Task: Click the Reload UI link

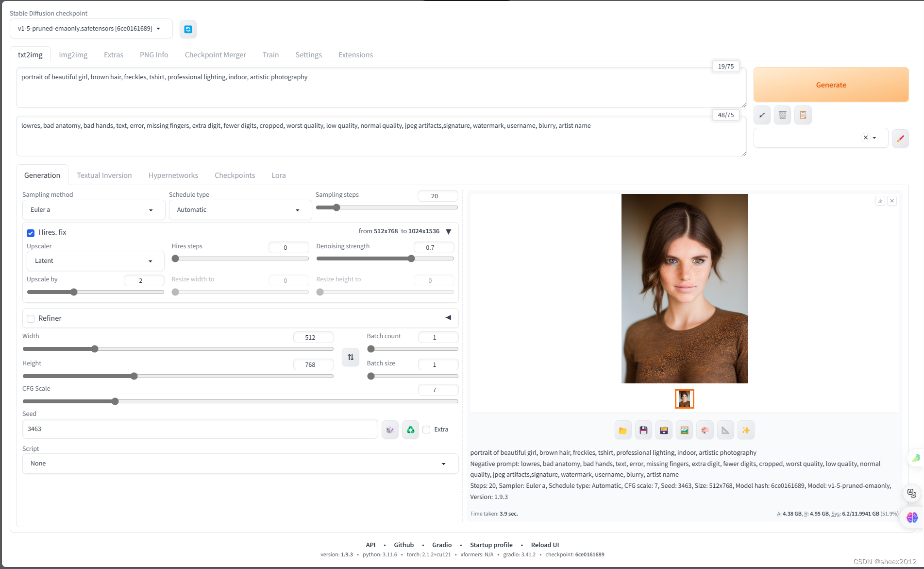Action: (x=545, y=545)
